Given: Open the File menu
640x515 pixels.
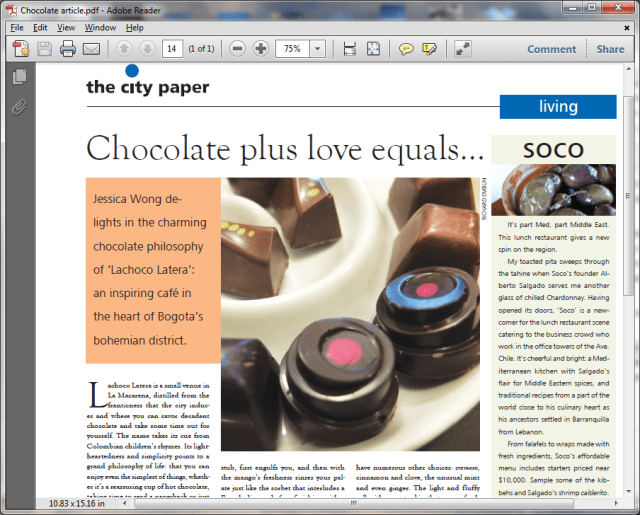Looking at the screenshot, I should coord(17,27).
